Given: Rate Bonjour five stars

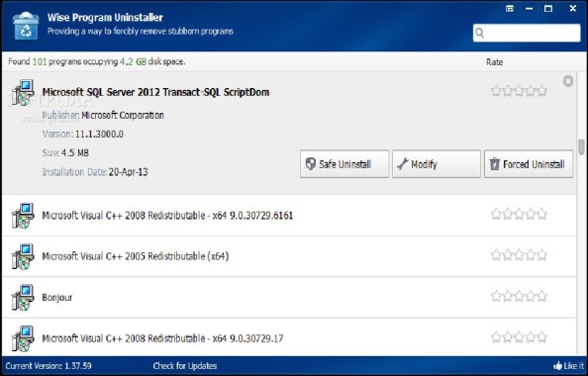Looking at the screenshot, I should tap(542, 296).
